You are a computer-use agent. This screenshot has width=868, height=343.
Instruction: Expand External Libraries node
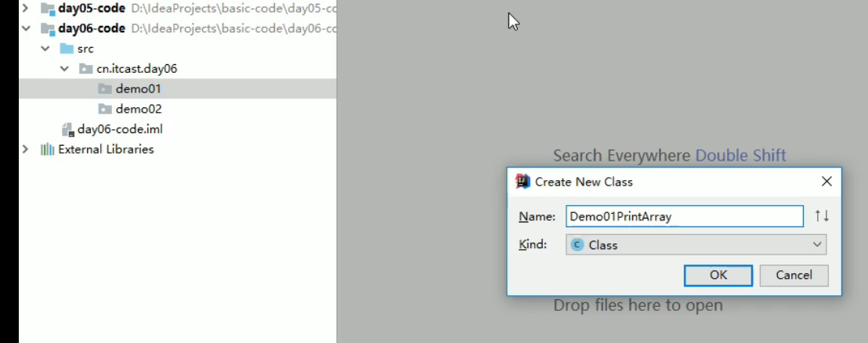26,150
